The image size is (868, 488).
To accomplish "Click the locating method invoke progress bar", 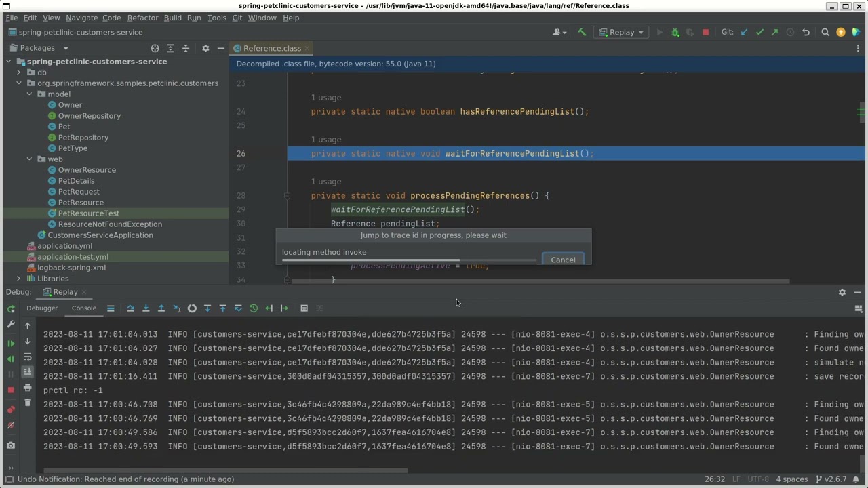I will tap(409, 260).
